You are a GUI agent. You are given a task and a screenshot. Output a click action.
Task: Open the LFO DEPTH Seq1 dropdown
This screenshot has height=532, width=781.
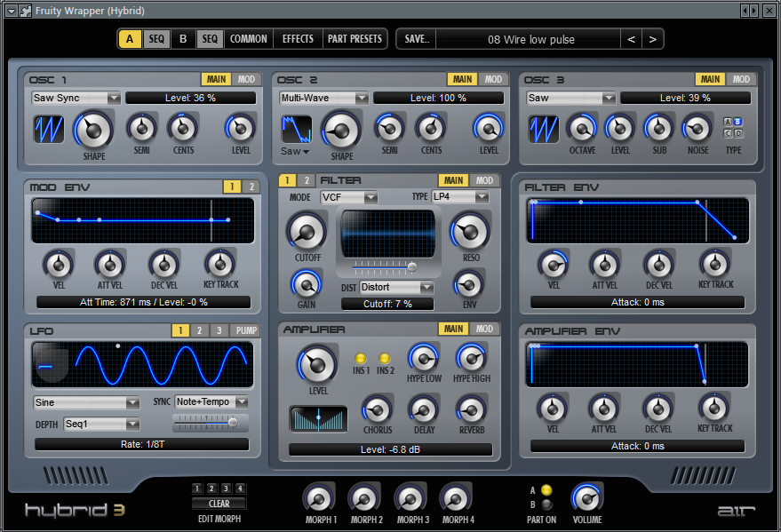click(x=101, y=424)
